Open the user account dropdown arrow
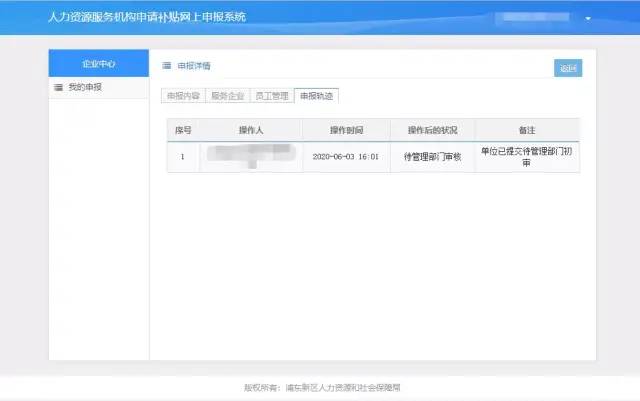Image resolution: width=640 pixels, height=401 pixels. [588, 19]
